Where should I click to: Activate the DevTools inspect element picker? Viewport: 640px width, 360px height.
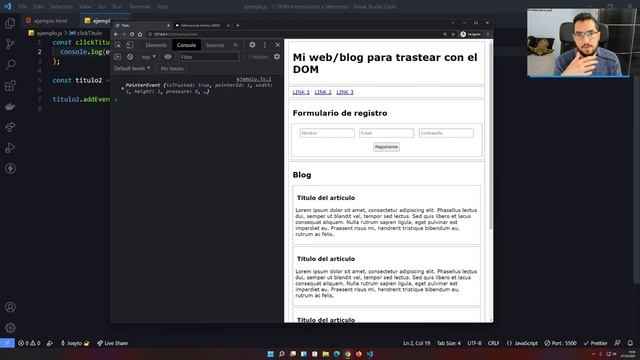point(118,45)
